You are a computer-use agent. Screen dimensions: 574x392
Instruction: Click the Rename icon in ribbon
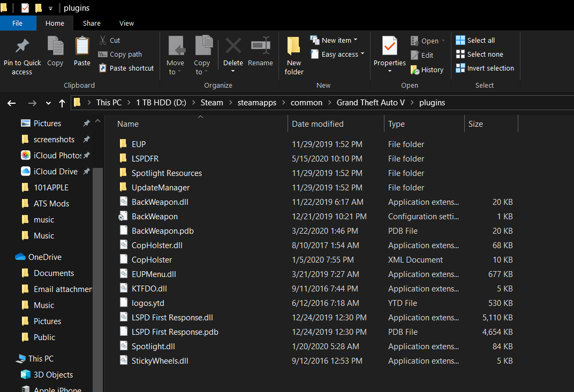(260, 47)
